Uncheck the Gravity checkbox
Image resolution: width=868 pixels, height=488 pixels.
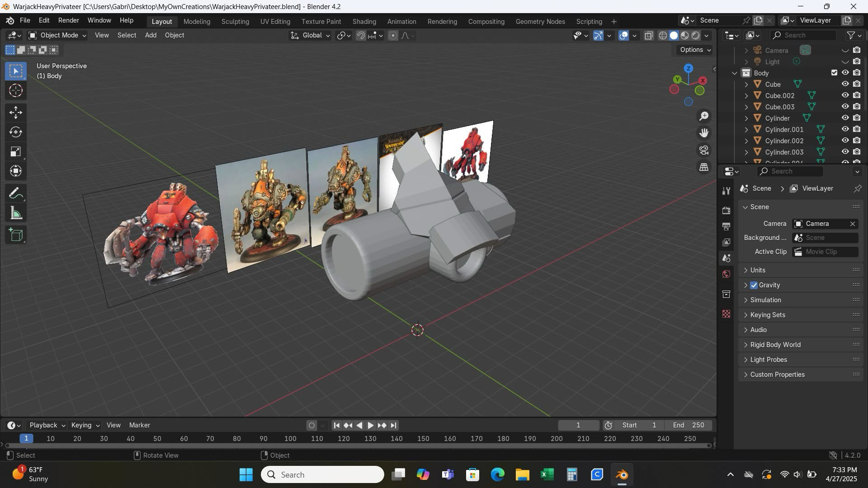pyautogui.click(x=754, y=285)
